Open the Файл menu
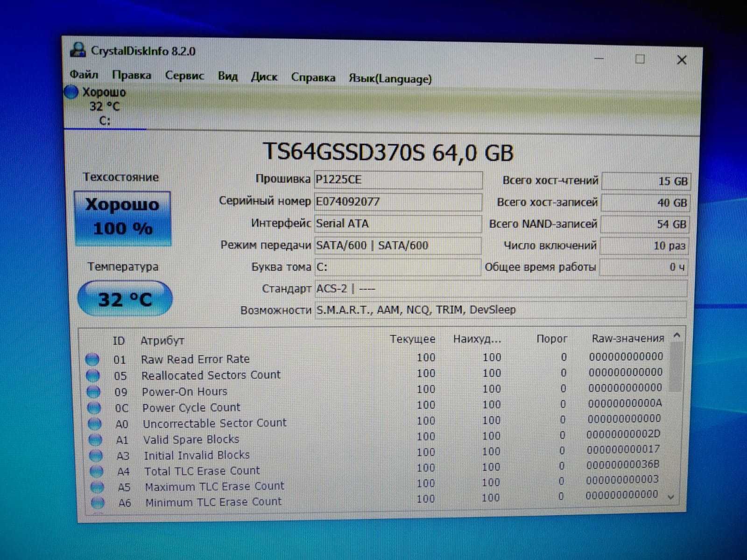Viewport: 747px width, 560px height. click(84, 74)
